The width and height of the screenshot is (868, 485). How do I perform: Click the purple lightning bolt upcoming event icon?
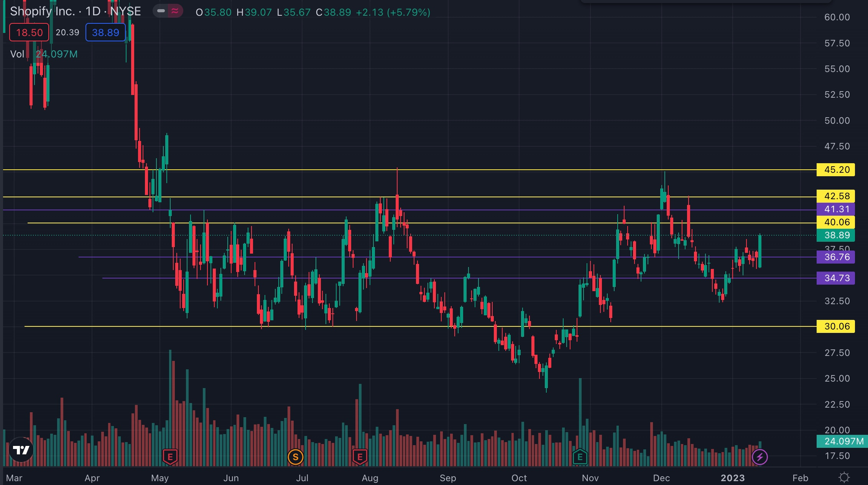(x=759, y=457)
